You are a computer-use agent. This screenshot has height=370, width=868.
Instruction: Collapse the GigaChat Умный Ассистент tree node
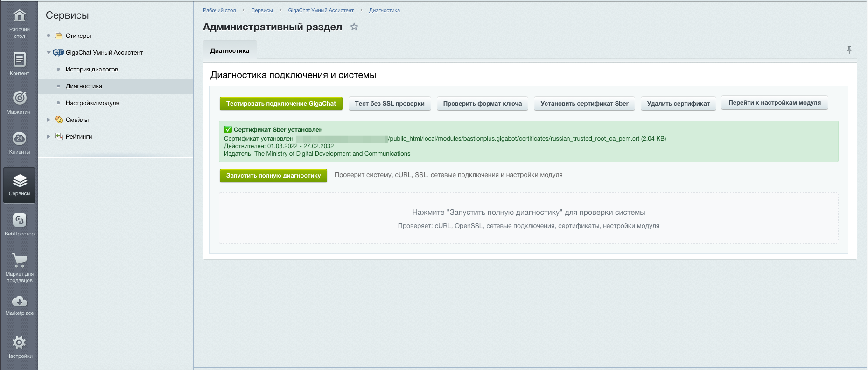[49, 53]
